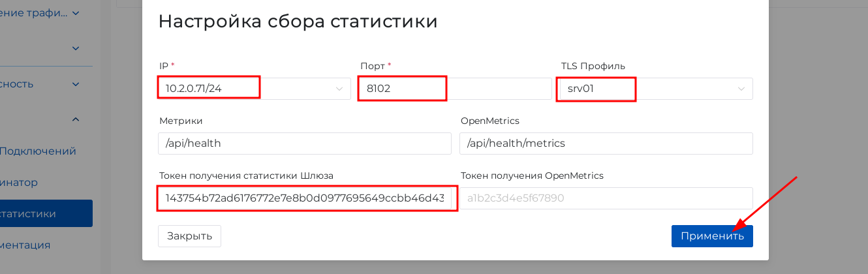868x274 pixels.
Task: Focus the Токен получения OpenMetrics field
Action: [x=606, y=198]
